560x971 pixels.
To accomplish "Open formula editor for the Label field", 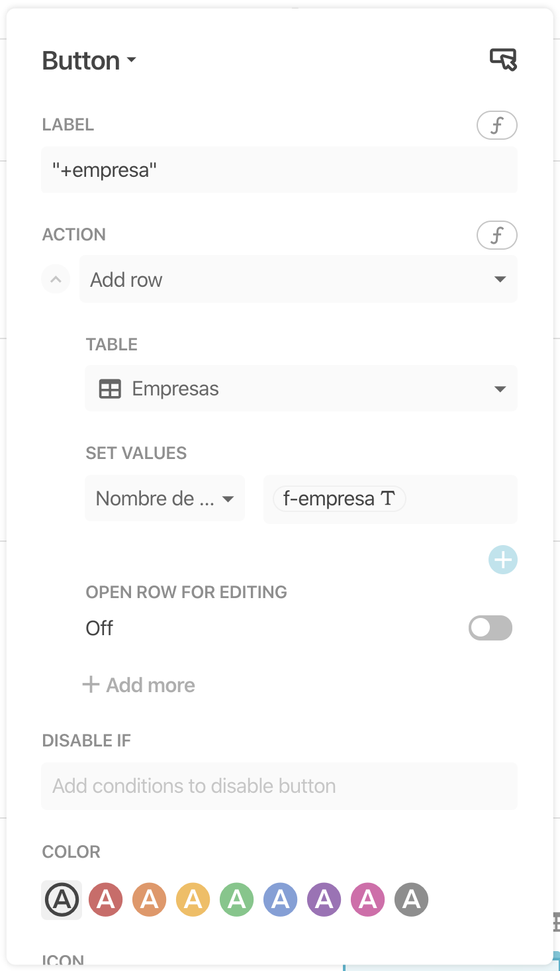I will pos(496,125).
